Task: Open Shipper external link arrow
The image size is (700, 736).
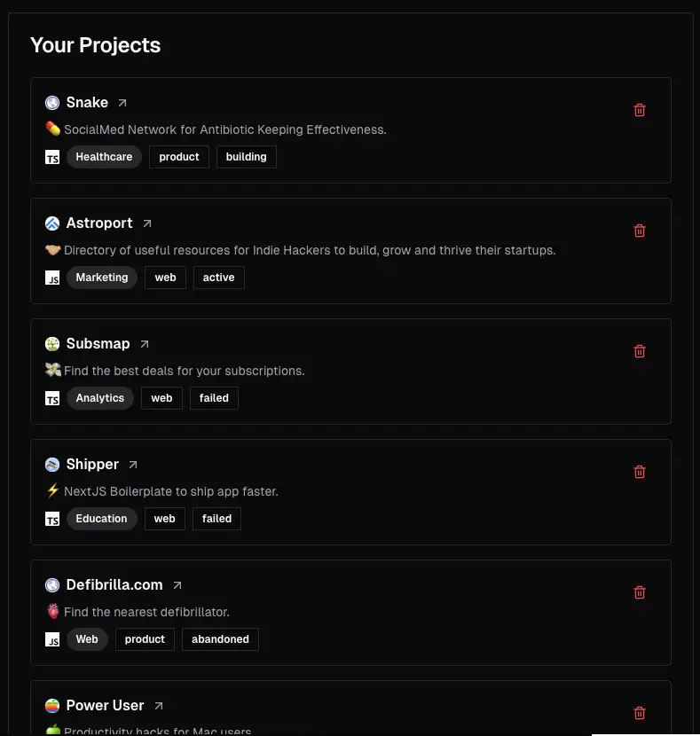Action: click(x=133, y=465)
